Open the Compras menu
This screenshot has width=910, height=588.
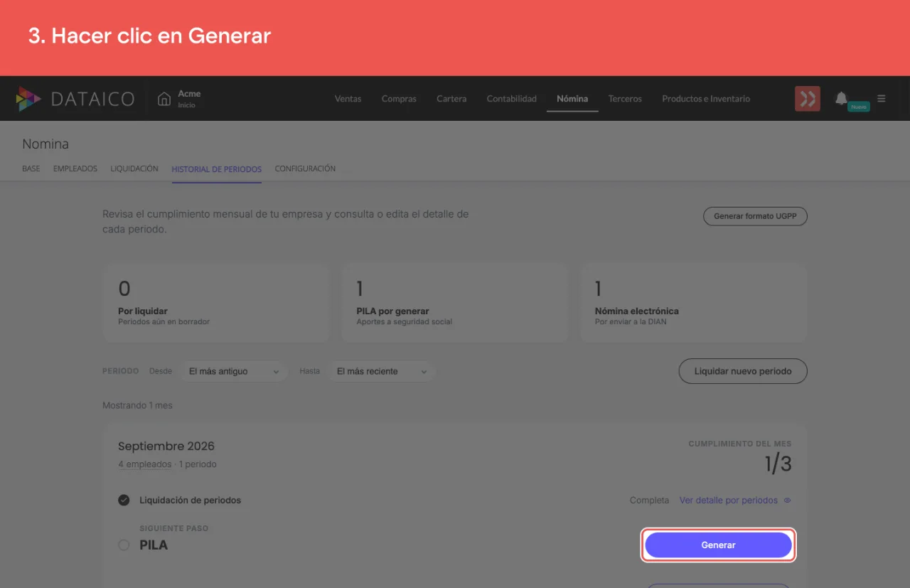tap(399, 99)
